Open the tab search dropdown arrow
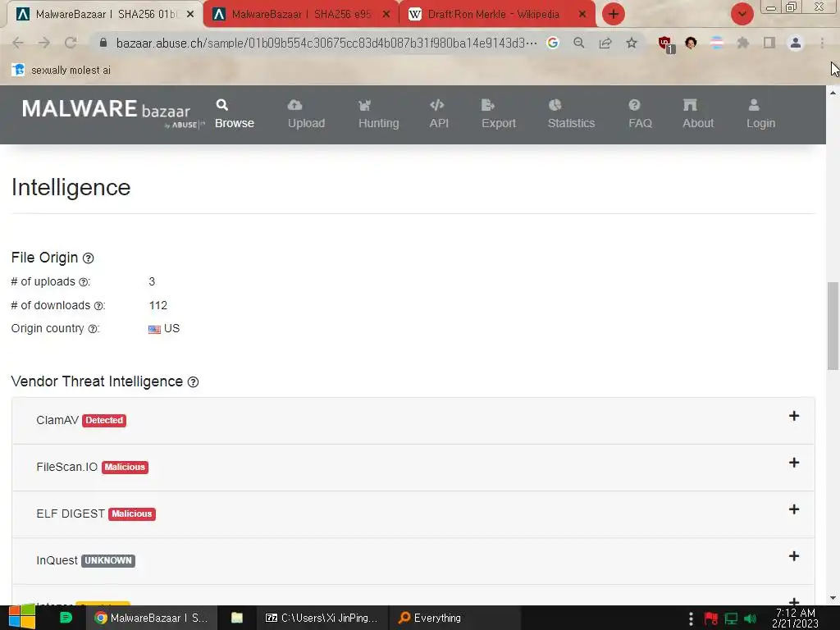Image resolution: width=840 pixels, height=630 pixels. click(x=742, y=14)
